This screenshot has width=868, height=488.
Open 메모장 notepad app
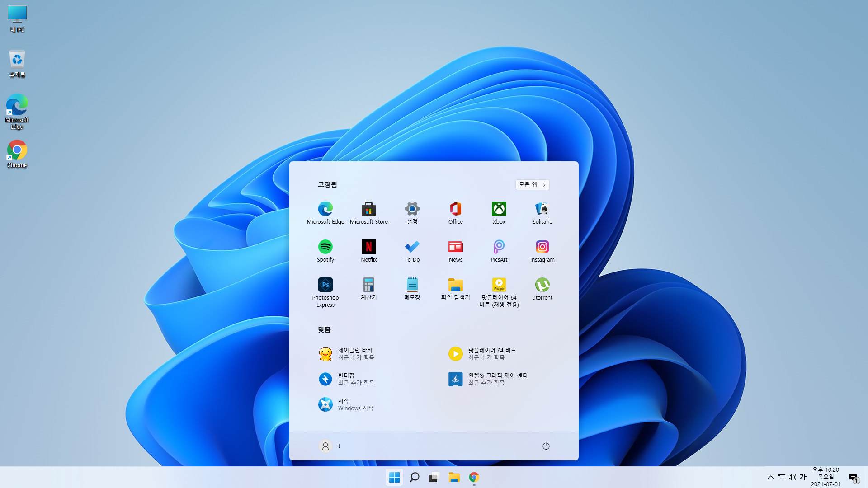pyautogui.click(x=412, y=289)
